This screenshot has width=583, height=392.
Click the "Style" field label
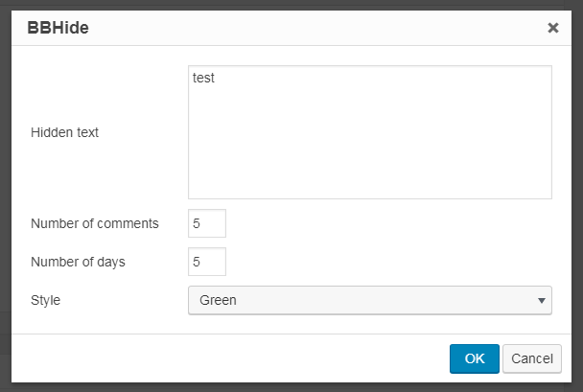(x=45, y=300)
